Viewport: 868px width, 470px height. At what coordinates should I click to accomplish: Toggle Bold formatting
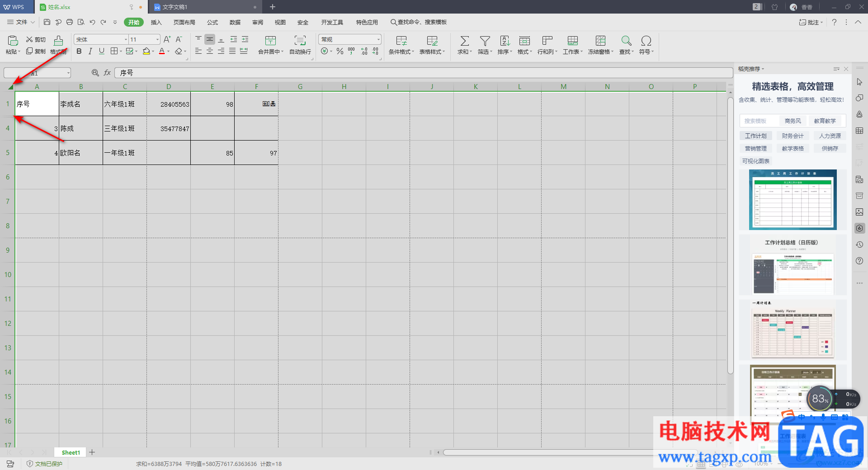[79, 52]
